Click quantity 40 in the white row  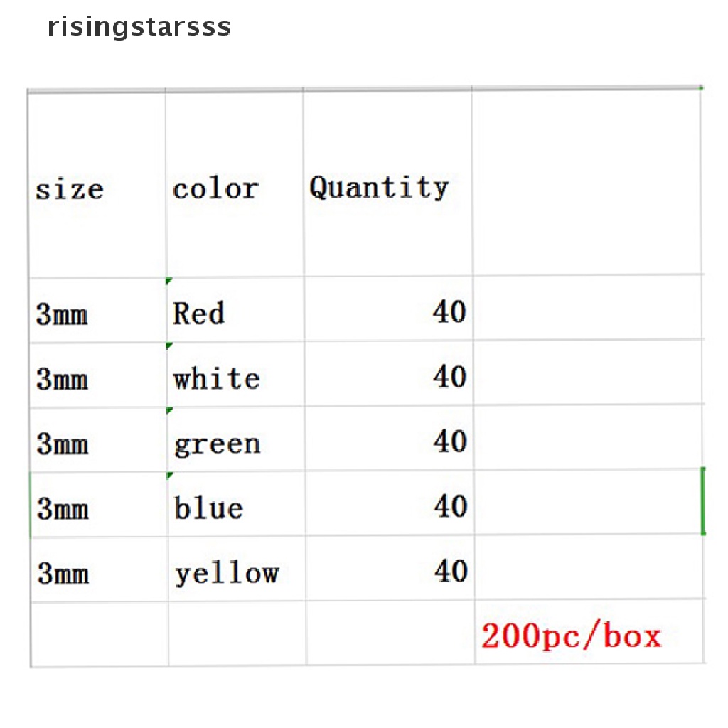(449, 376)
